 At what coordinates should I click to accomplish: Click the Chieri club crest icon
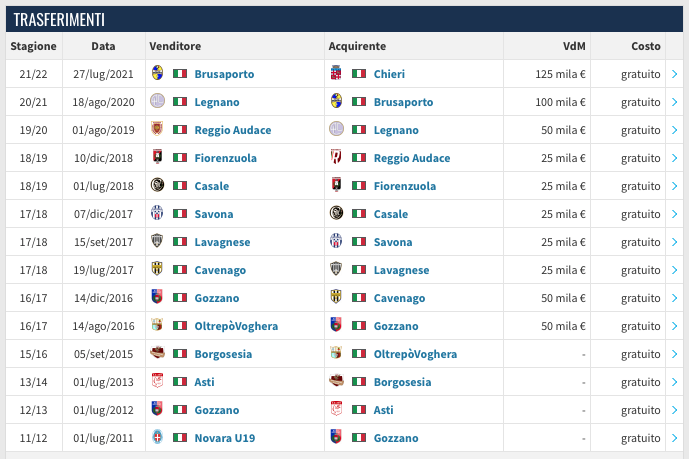tap(337, 74)
